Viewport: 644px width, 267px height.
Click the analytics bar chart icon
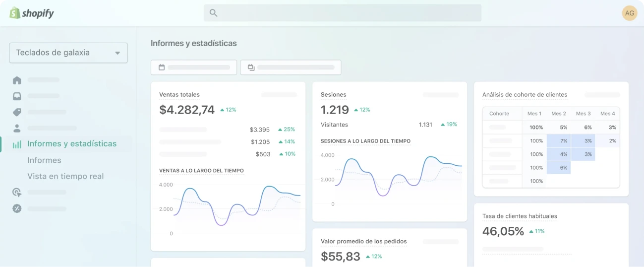[17, 144]
